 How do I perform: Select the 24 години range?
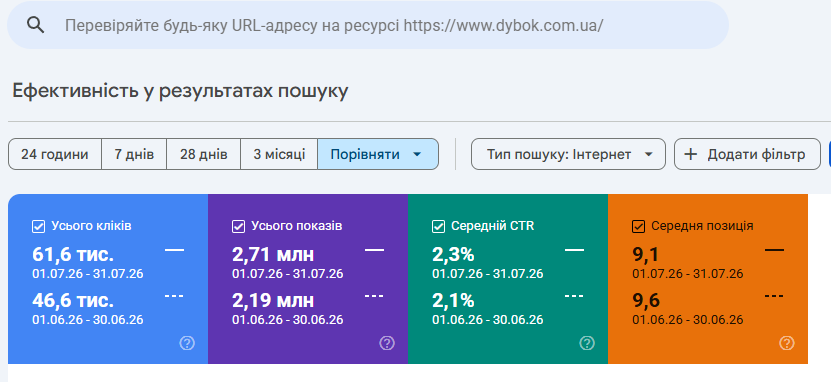click(55, 154)
